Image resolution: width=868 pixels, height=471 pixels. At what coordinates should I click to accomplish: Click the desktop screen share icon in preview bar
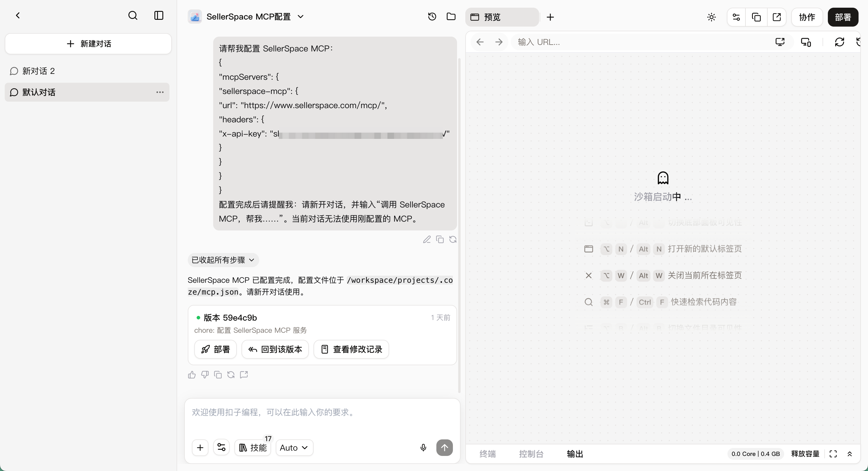coord(780,42)
